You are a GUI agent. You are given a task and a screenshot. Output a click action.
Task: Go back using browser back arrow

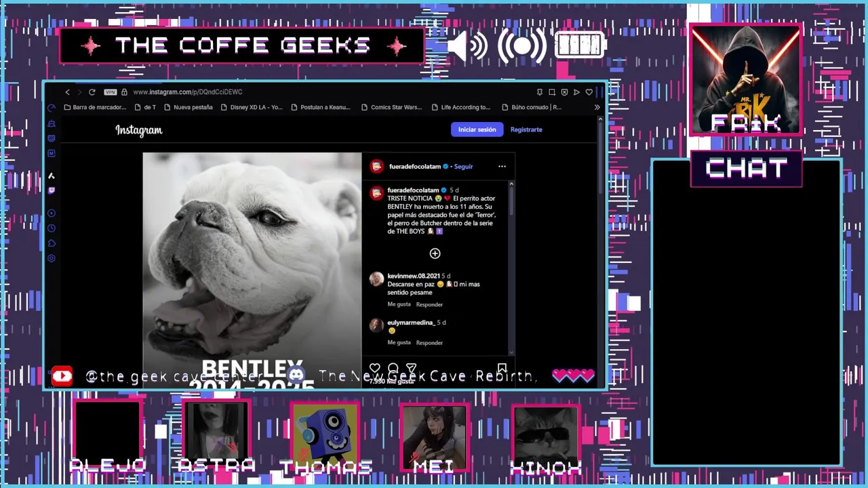pos(67,92)
